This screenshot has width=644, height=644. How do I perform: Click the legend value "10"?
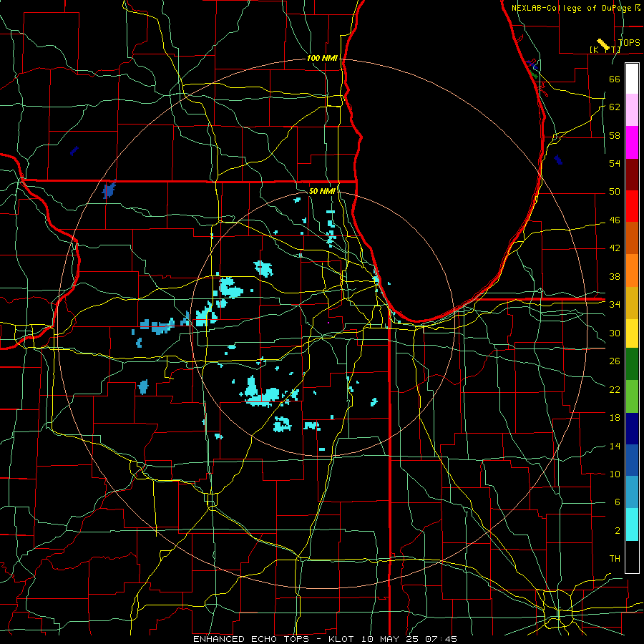pos(615,474)
